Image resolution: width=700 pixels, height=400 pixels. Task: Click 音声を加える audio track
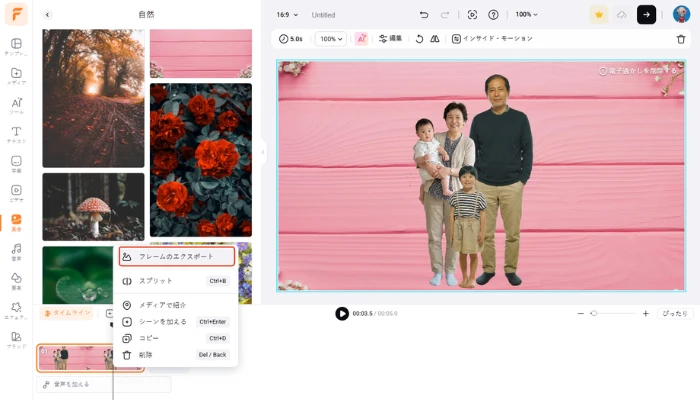103,384
